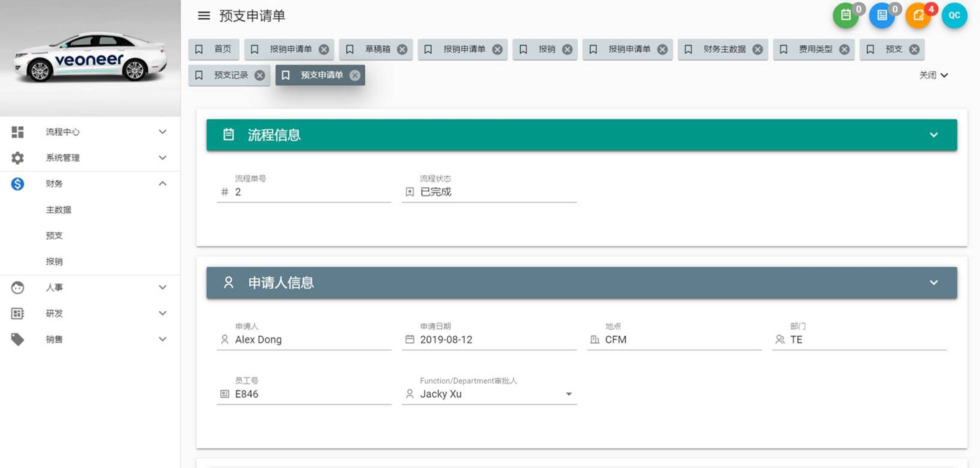Click the veoneer car logo image
This screenshot has height=468, width=980.
coord(90,57)
